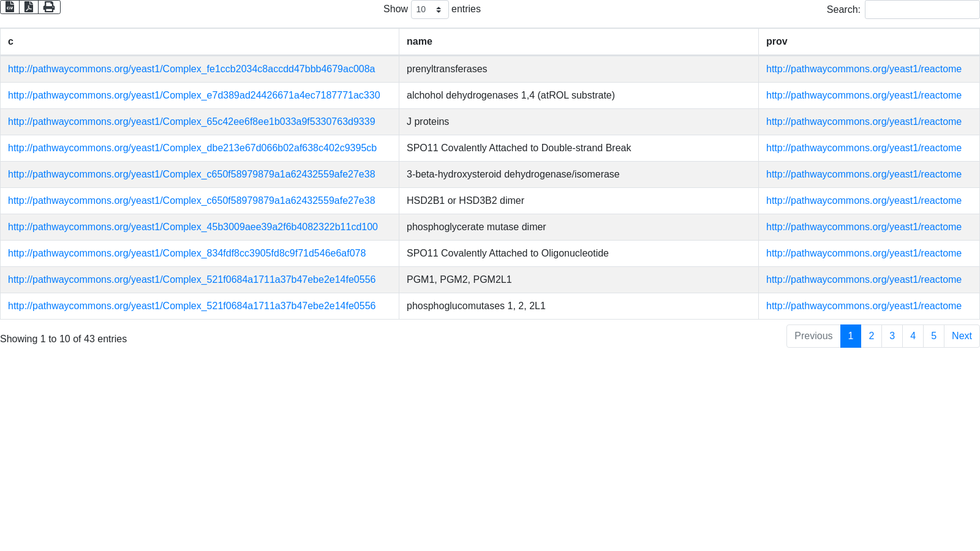Export the table as CSV

click(x=10, y=7)
